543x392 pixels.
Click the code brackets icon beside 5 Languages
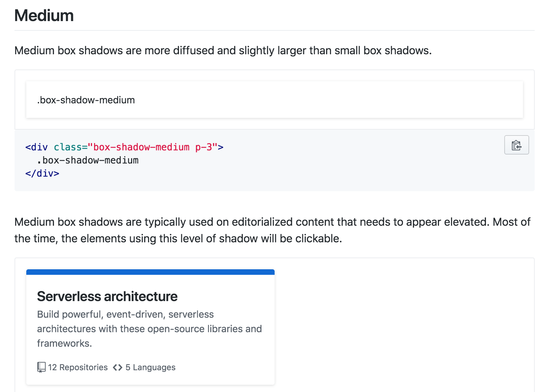coord(118,367)
